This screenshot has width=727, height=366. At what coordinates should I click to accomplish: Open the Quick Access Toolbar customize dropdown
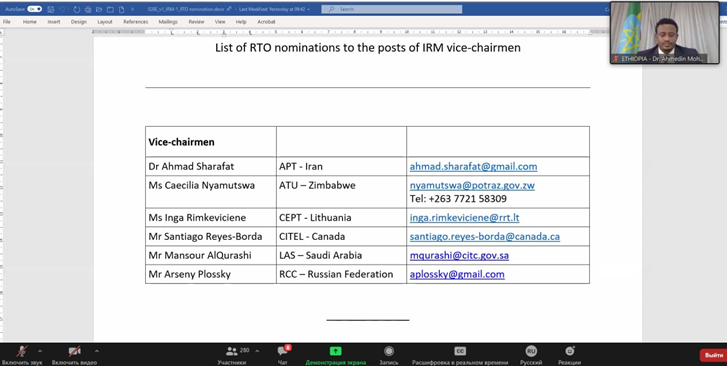[x=133, y=9]
